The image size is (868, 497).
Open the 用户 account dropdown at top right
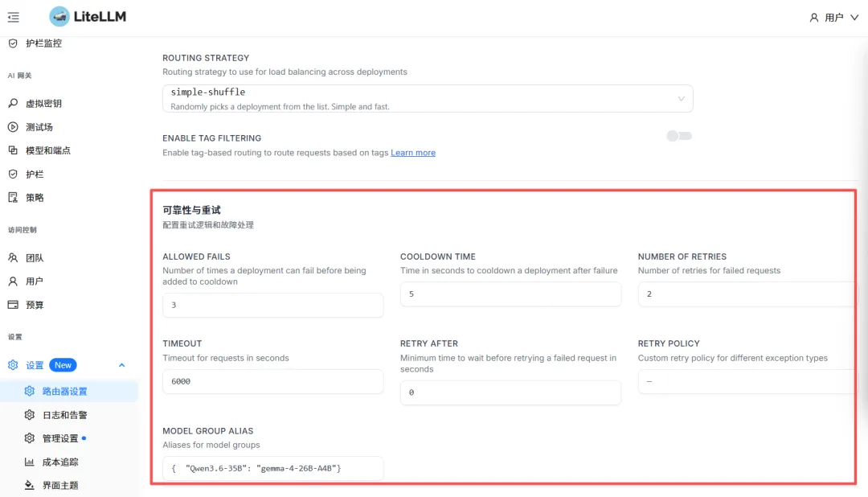pos(834,17)
